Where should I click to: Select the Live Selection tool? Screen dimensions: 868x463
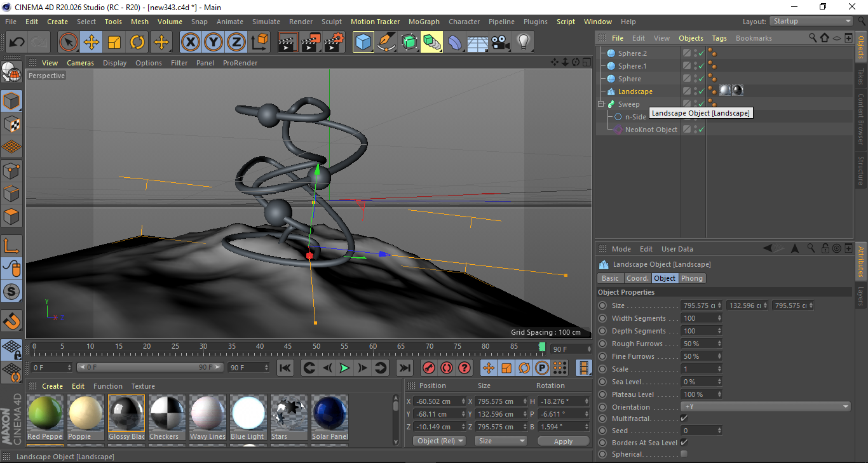[x=69, y=43]
